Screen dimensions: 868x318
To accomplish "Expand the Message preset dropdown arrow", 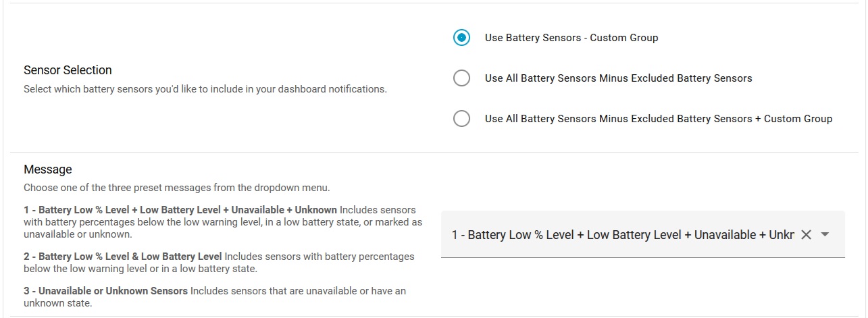I will (825, 235).
